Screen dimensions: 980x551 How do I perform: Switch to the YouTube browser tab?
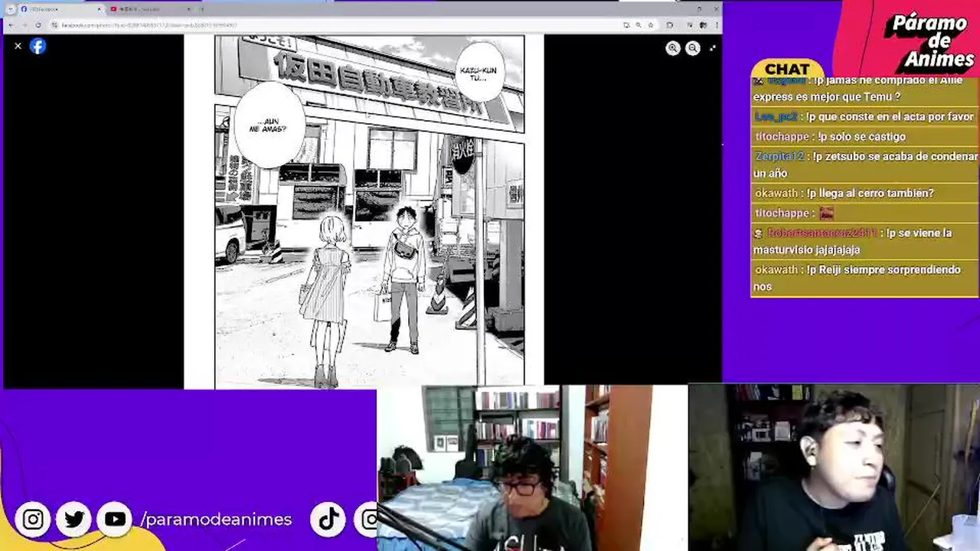[151, 9]
